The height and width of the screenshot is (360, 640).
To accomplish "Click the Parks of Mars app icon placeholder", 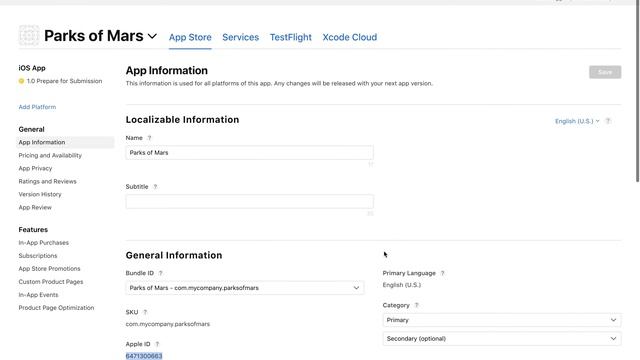I will (29, 36).
